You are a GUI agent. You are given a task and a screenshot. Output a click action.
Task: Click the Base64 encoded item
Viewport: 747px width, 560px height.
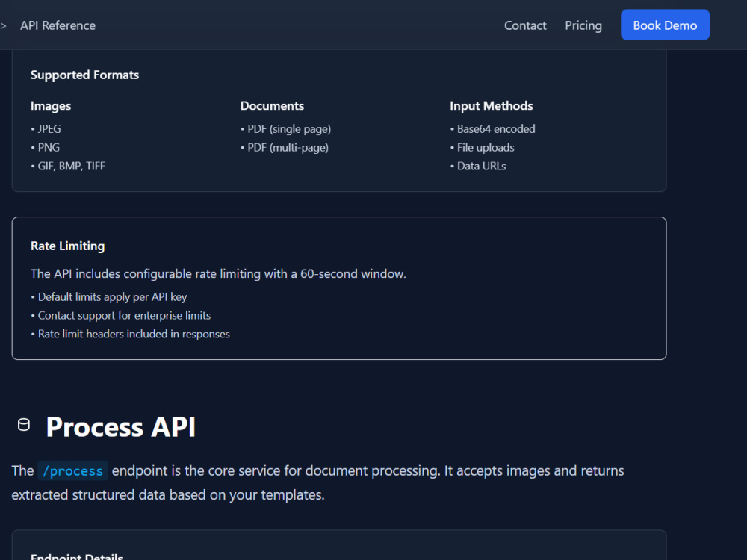point(492,129)
